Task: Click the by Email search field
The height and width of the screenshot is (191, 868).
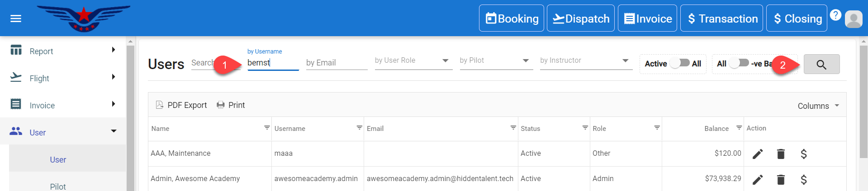Action: pyautogui.click(x=336, y=63)
